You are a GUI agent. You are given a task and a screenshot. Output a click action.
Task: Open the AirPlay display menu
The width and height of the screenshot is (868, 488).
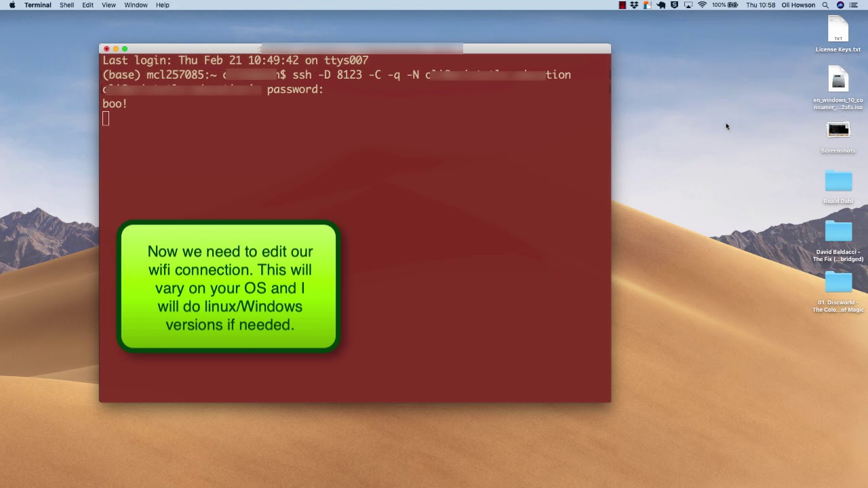click(x=688, y=5)
